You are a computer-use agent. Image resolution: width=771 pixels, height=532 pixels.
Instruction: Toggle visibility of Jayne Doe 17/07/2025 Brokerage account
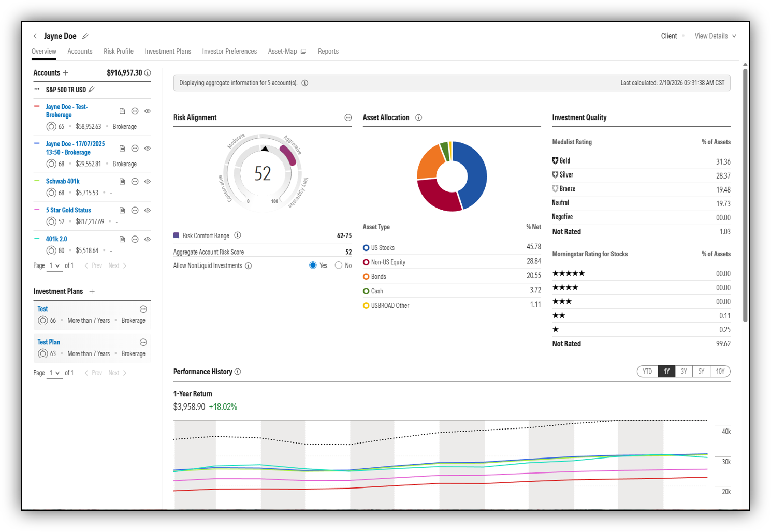148,149
